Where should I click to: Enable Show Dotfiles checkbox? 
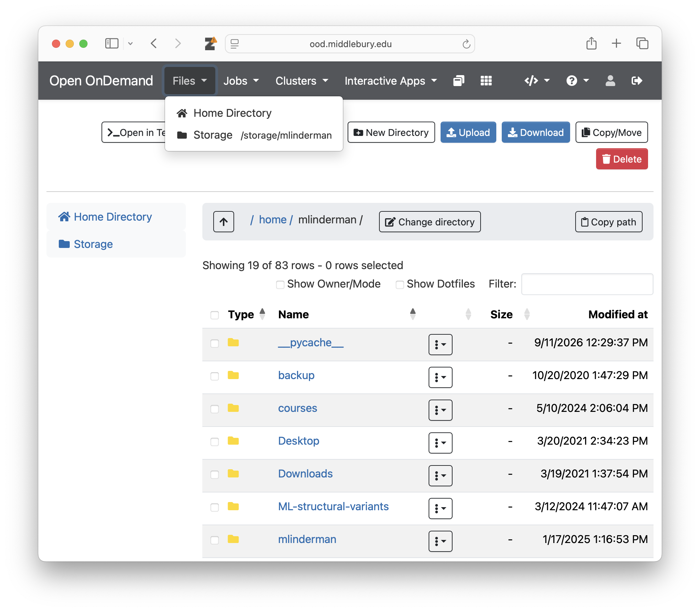(x=400, y=284)
